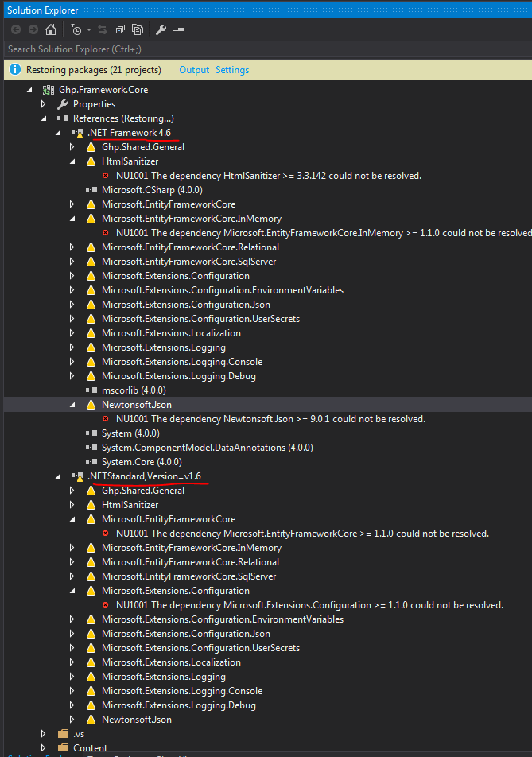Click the reference icon beside System.Core
532x757 pixels.
[91, 462]
